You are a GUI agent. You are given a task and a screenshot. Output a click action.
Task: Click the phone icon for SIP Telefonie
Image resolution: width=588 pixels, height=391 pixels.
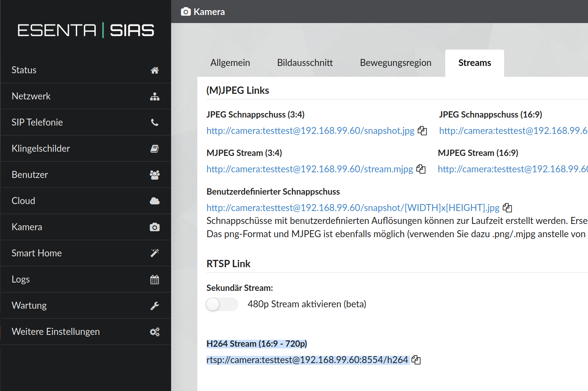pos(155,122)
